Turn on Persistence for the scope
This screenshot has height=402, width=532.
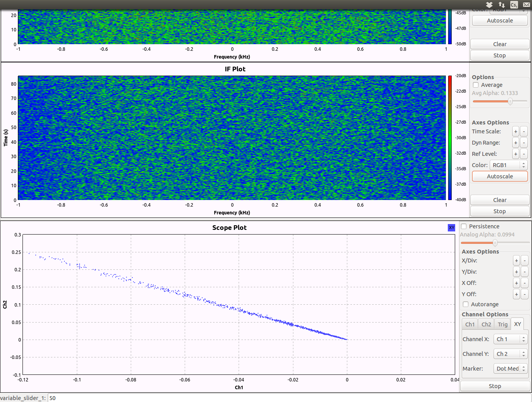coord(464,226)
